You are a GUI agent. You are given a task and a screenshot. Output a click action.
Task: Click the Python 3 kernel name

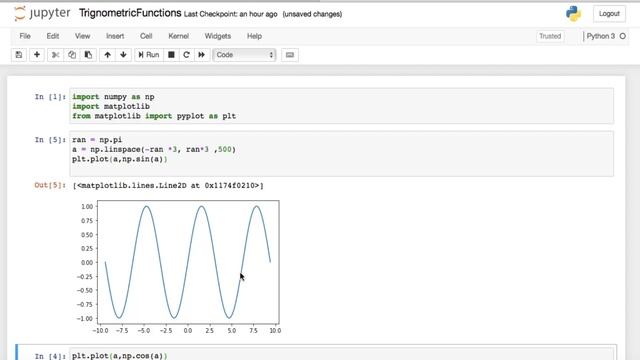600,36
